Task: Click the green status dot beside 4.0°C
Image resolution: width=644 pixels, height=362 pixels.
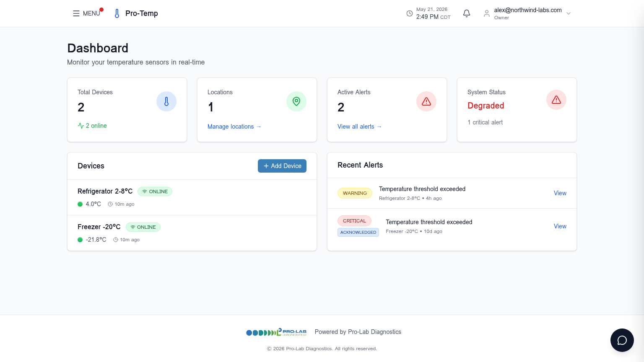Action: (80, 204)
